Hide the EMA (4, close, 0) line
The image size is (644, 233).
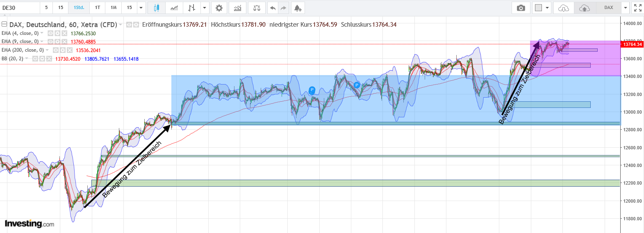(50, 33)
